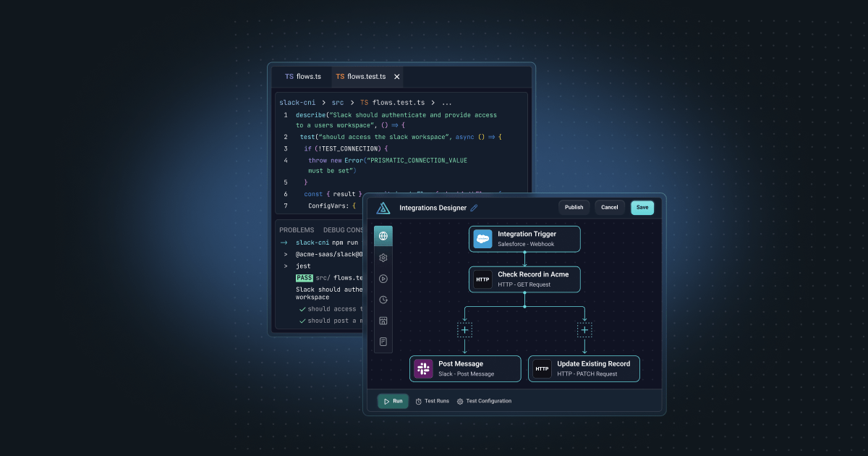This screenshot has width=868, height=456.
Task: Open the document icon in designer sidebar
Action: pyautogui.click(x=383, y=342)
